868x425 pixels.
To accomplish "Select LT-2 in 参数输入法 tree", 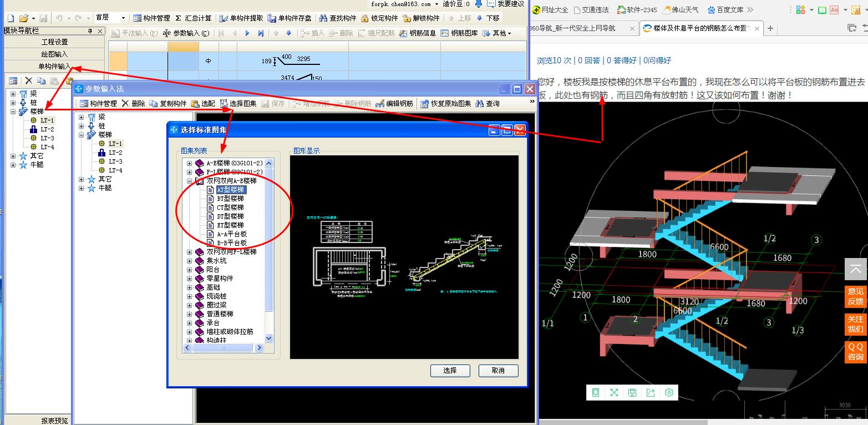I will (x=115, y=153).
